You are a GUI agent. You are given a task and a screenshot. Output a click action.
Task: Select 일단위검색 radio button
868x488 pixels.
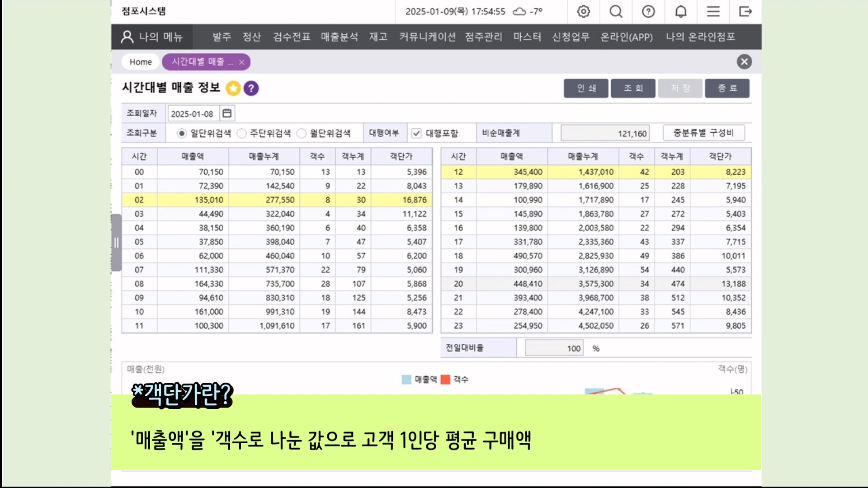(x=181, y=133)
